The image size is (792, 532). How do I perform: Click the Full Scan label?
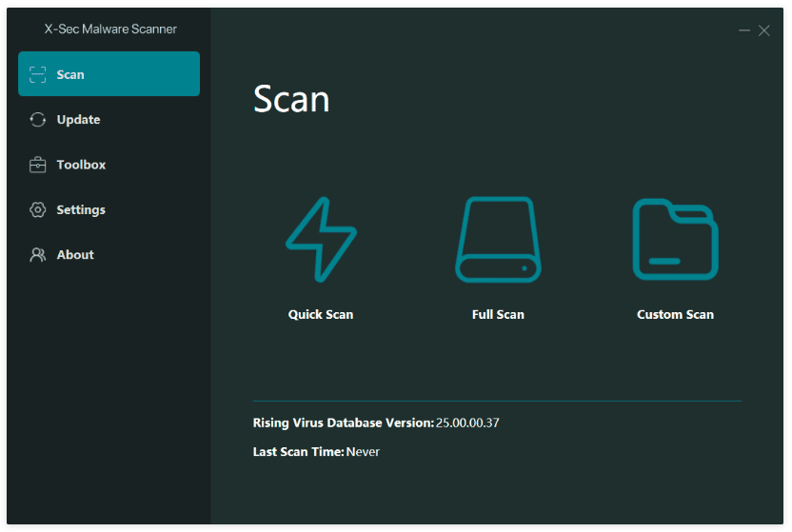[498, 314]
